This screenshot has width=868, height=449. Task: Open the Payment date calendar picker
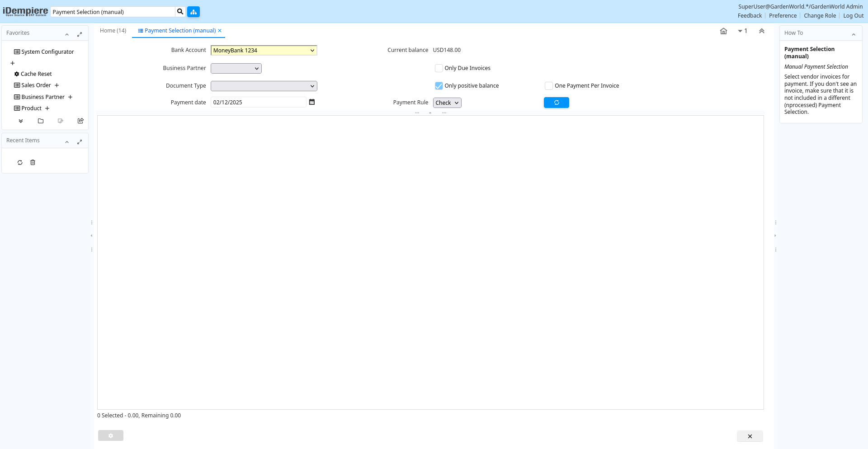pyautogui.click(x=311, y=102)
